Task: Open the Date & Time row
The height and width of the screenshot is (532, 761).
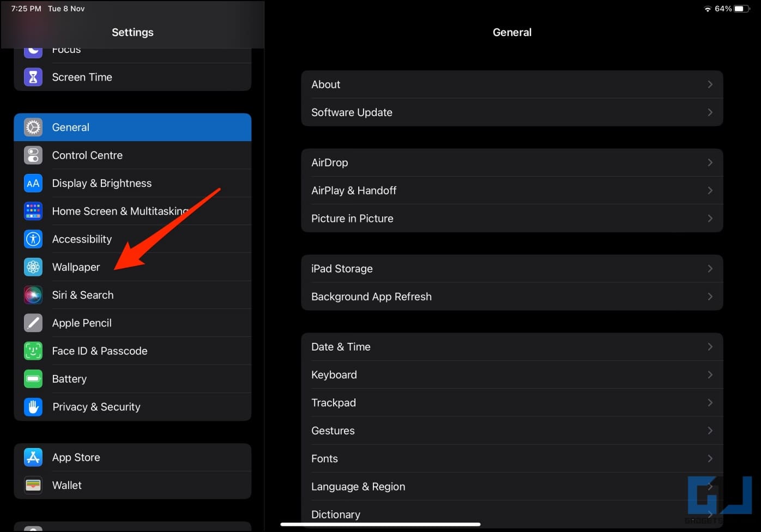Action: [x=512, y=347]
